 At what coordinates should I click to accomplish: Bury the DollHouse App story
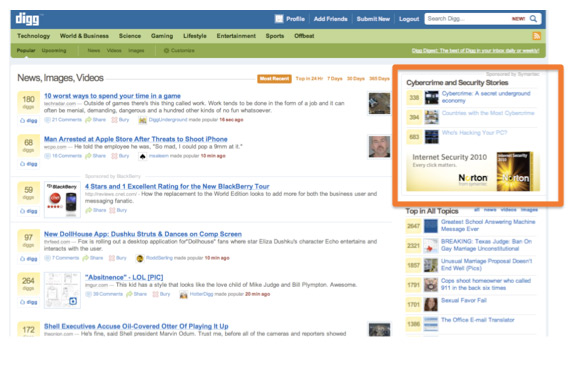coord(118,258)
